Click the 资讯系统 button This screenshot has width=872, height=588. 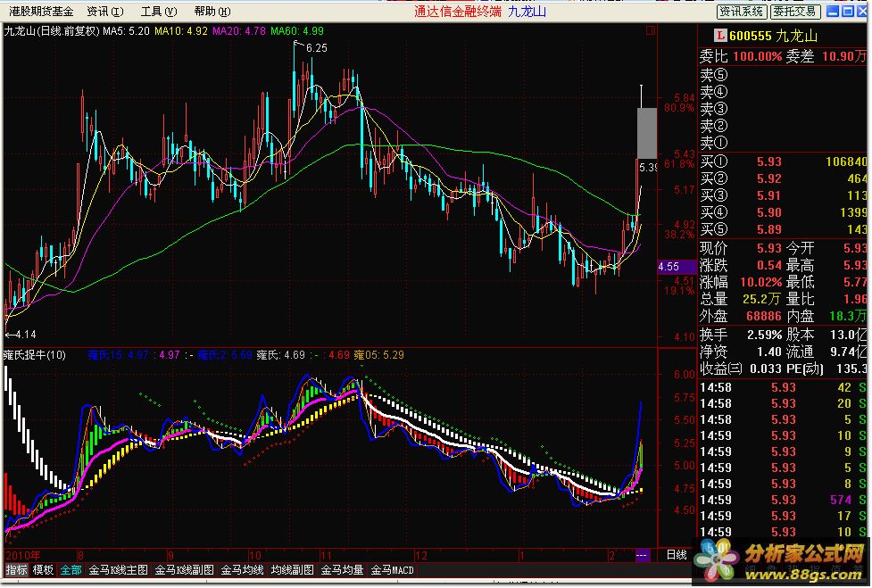[x=742, y=11]
